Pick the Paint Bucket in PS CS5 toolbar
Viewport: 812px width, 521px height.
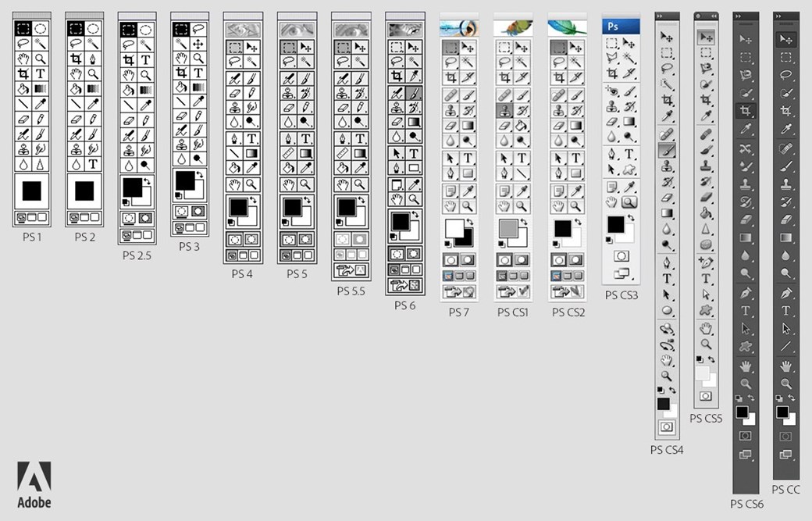705,213
